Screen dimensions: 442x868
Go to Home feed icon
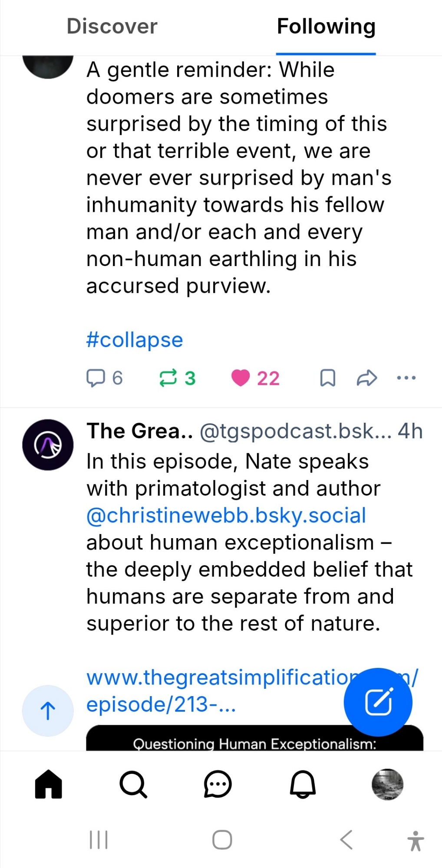(x=48, y=784)
